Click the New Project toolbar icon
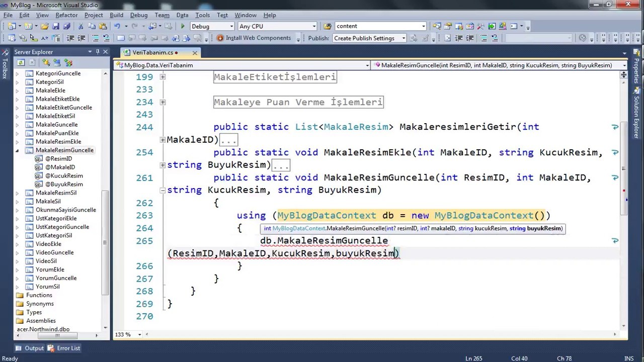 12,26
